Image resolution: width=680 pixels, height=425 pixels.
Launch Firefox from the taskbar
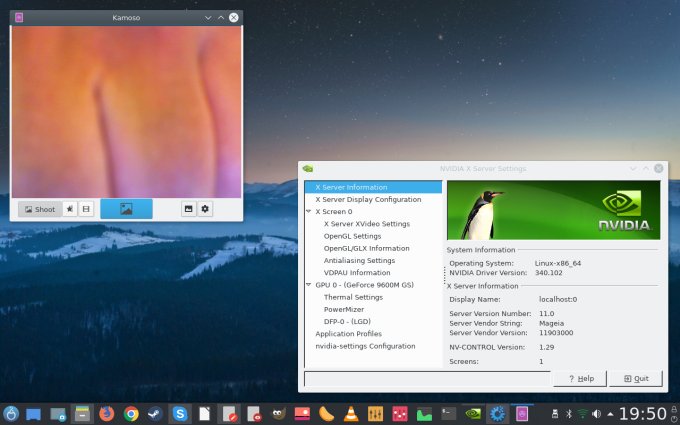pyautogui.click(x=107, y=413)
